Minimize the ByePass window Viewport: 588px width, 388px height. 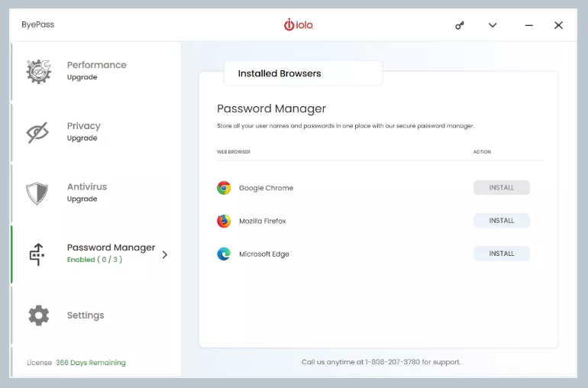(528, 25)
